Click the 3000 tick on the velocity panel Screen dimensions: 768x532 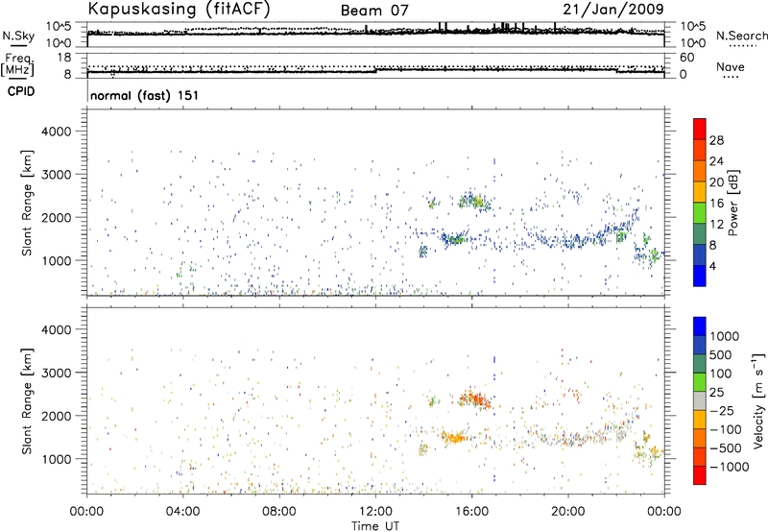57,373
